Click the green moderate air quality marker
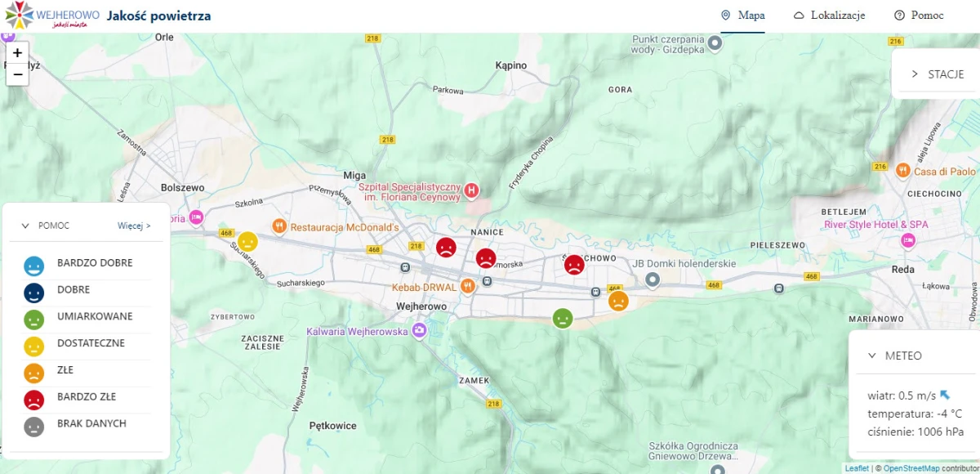Image resolution: width=980 pixels, height=474 pixels. pos(563,318)
